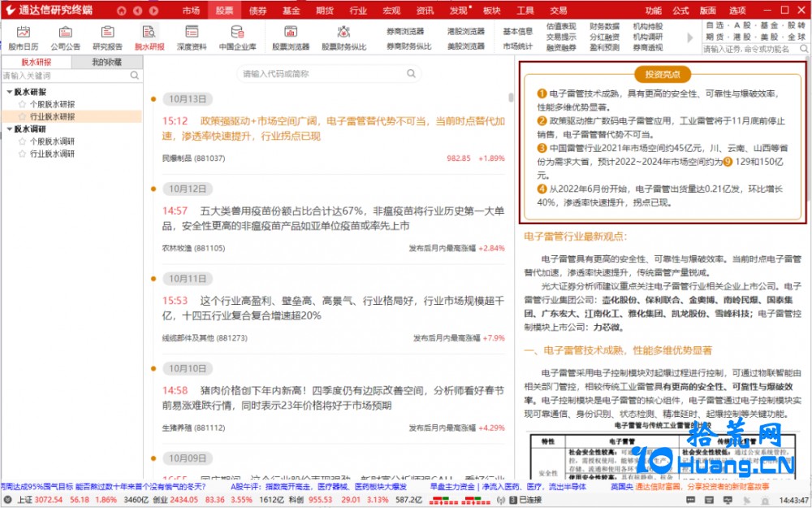Open 港股浏览器 link
This screenshot has height=508, width=812.
point(465,31)
